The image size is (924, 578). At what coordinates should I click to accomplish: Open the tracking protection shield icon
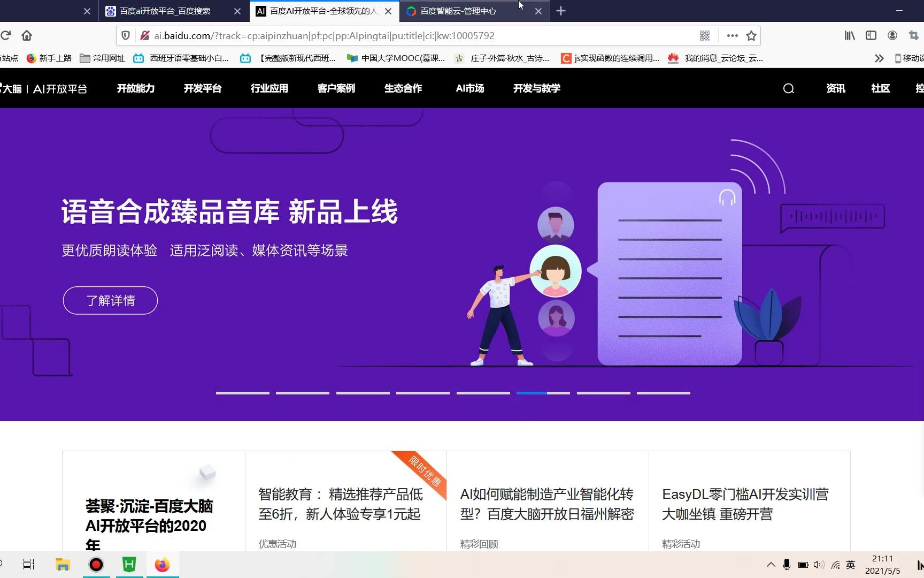click(126, 35)
